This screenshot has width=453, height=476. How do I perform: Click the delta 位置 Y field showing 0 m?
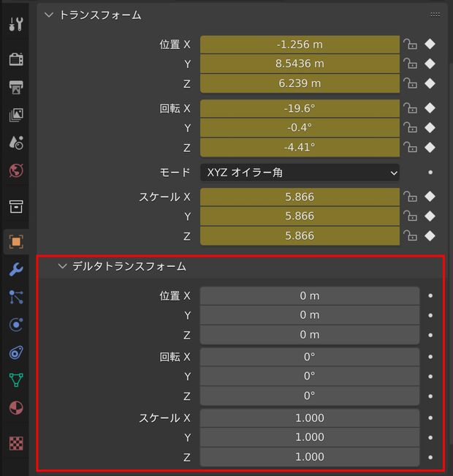pos(310,315)
